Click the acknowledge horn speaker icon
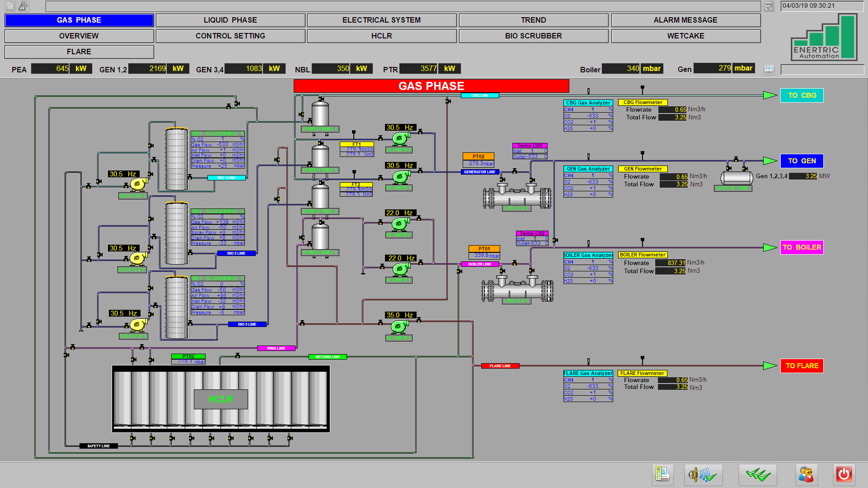This screenshot has width=868, height=488. pos(703,474)
